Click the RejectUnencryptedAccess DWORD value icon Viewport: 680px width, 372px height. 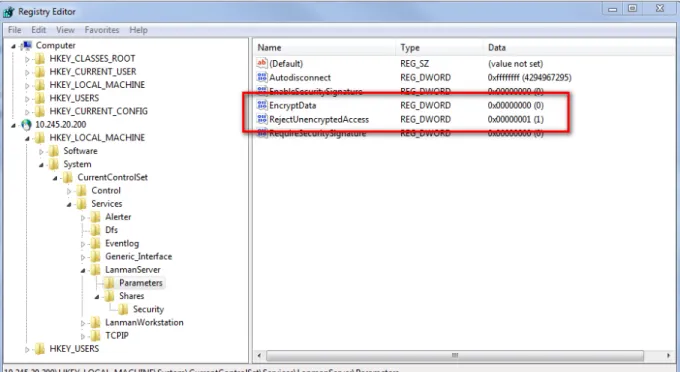(262, 119)
